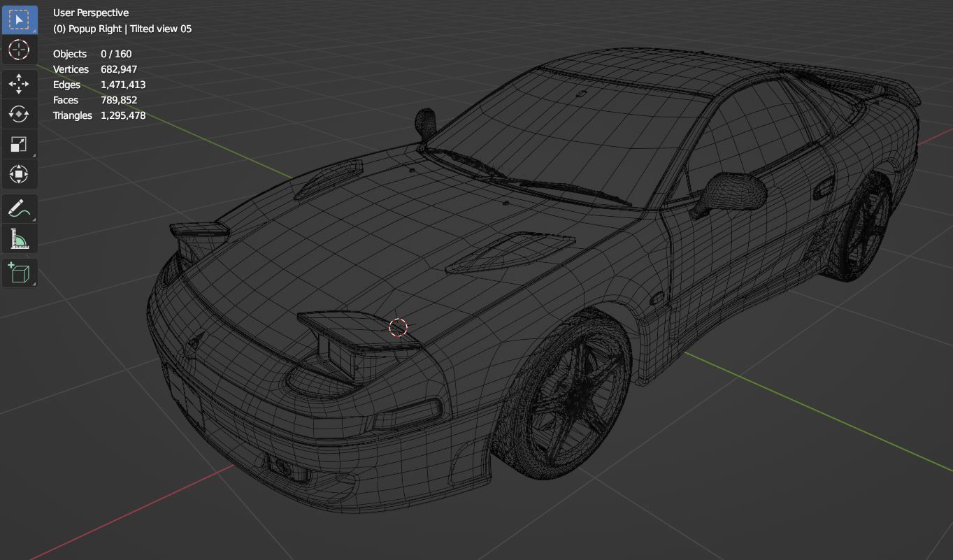Select the Annotate pencil tool
953x560 pixels.
pyautogui.click(x=19, y=208)
